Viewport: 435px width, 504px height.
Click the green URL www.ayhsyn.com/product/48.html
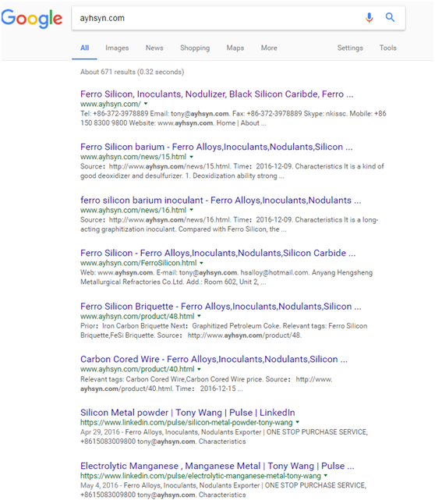click(137, 316)
